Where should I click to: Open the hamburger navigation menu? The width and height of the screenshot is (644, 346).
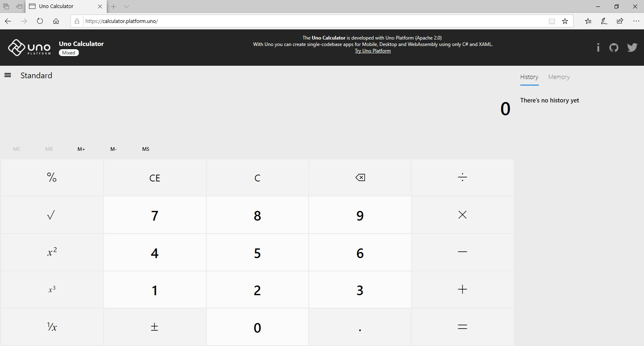(x=8, y=75)
